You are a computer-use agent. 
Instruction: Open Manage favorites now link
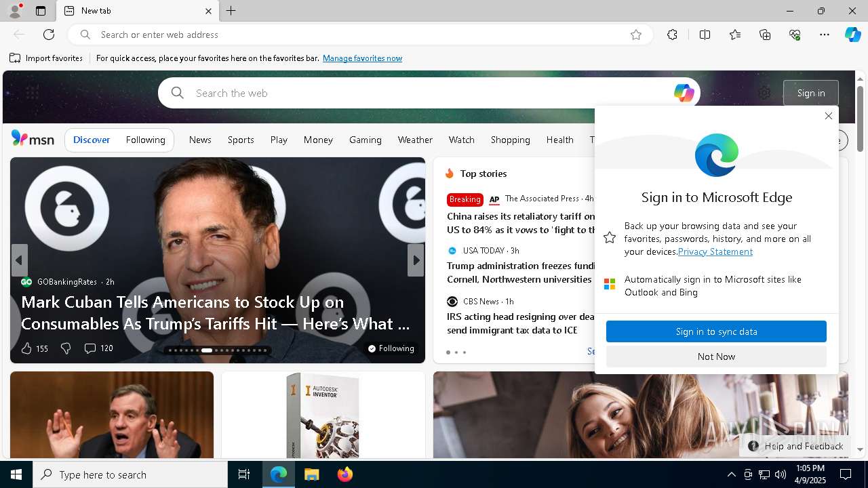click(x=362, y=58)
